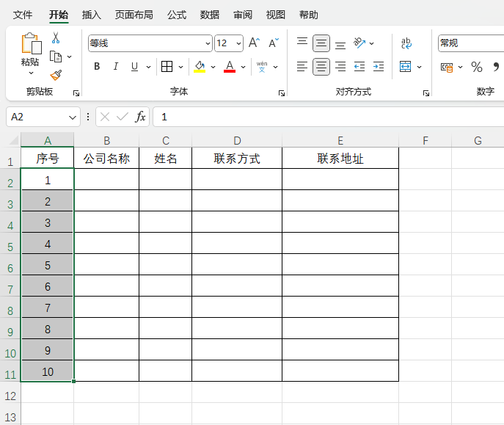Align text right

(340, 67)
